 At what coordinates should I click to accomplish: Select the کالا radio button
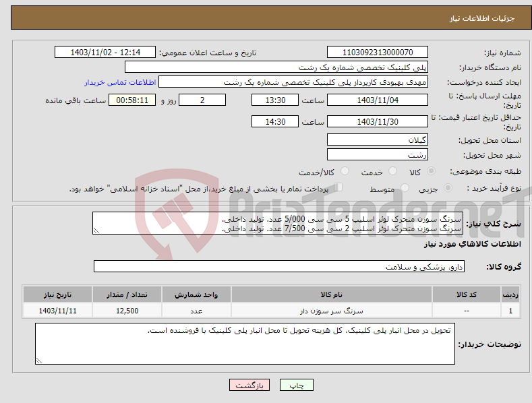(431, 171)
